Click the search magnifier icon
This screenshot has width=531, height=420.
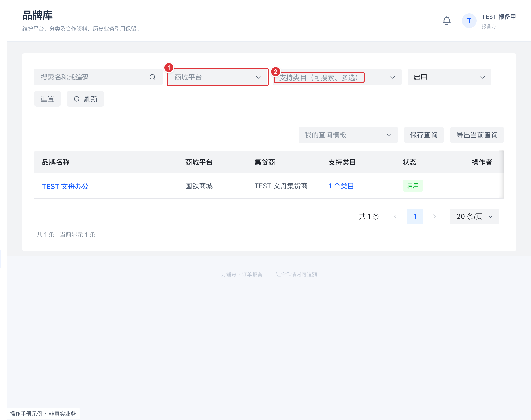153,77
